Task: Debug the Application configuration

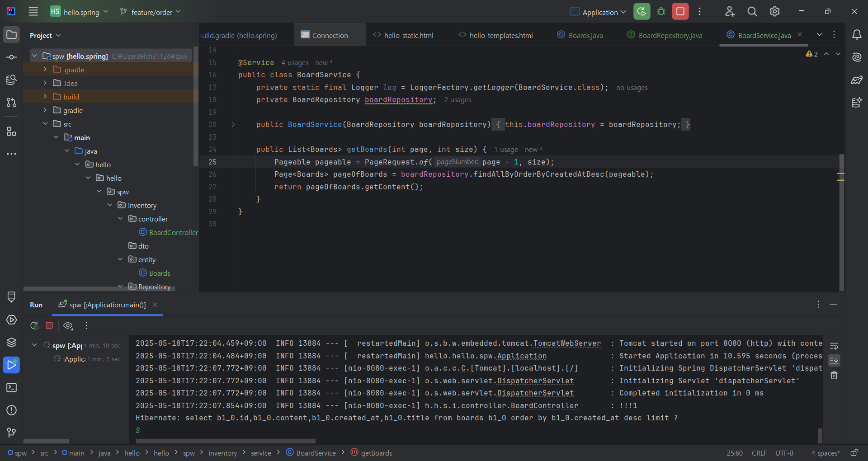Action: [661, 12]
